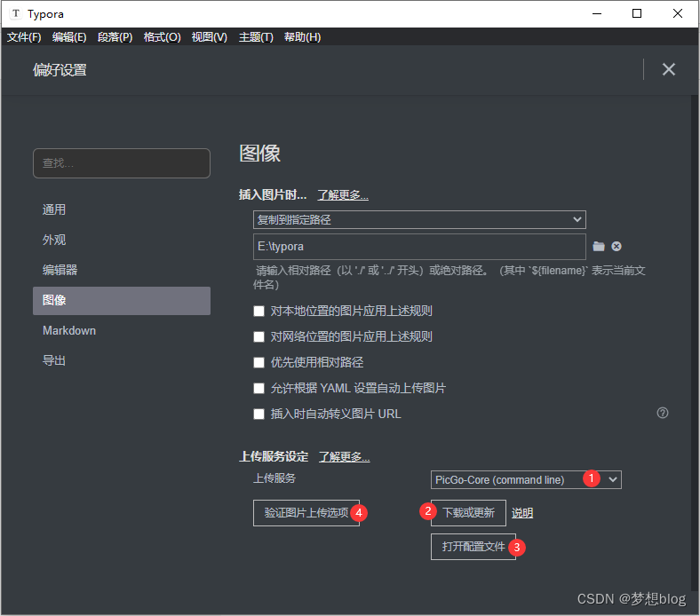Open PicGo-Core upload service dropdown
Viewport: 700px width, 616px height.
526,480
